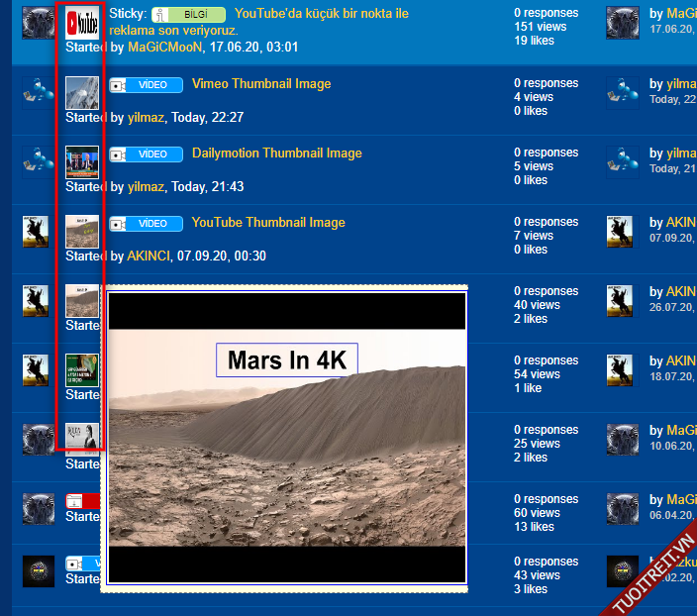Open the Vimeo Thumbnail Image thread

pos(260,84)
